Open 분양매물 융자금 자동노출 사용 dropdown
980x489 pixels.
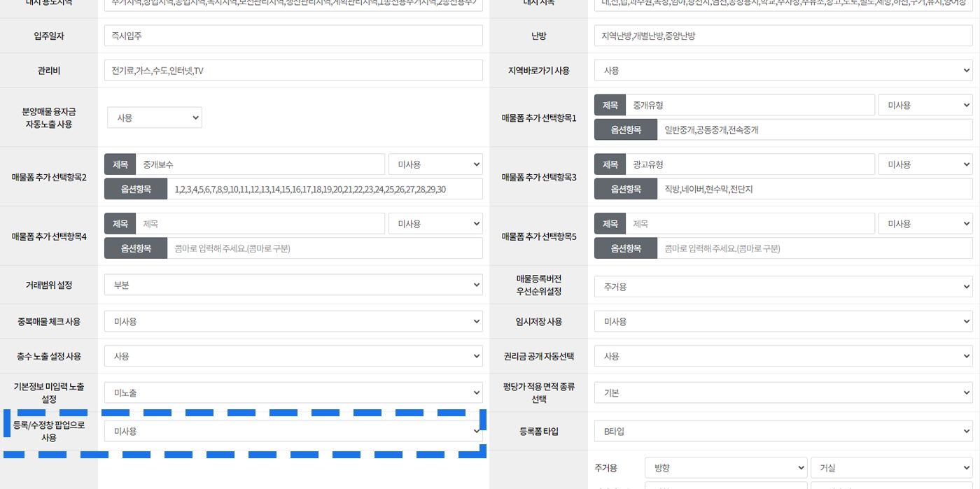click(x=155, y=118)
